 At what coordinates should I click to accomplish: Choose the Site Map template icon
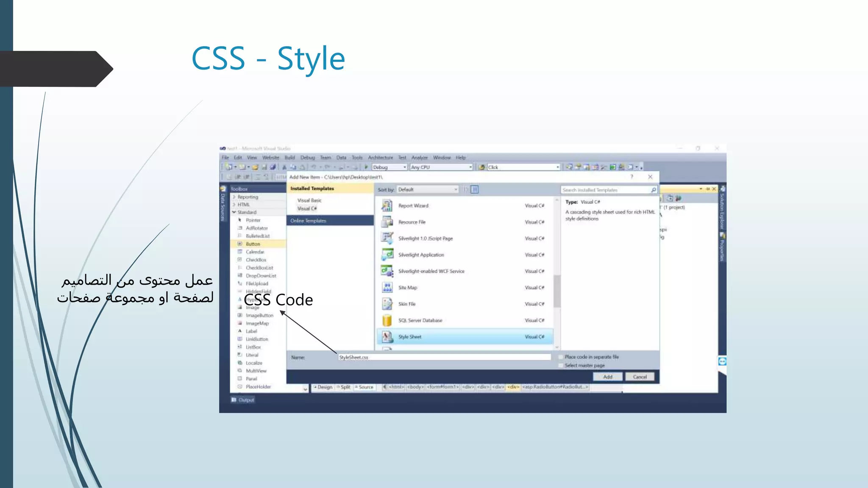pyautogui.click(x=387, y=288)
